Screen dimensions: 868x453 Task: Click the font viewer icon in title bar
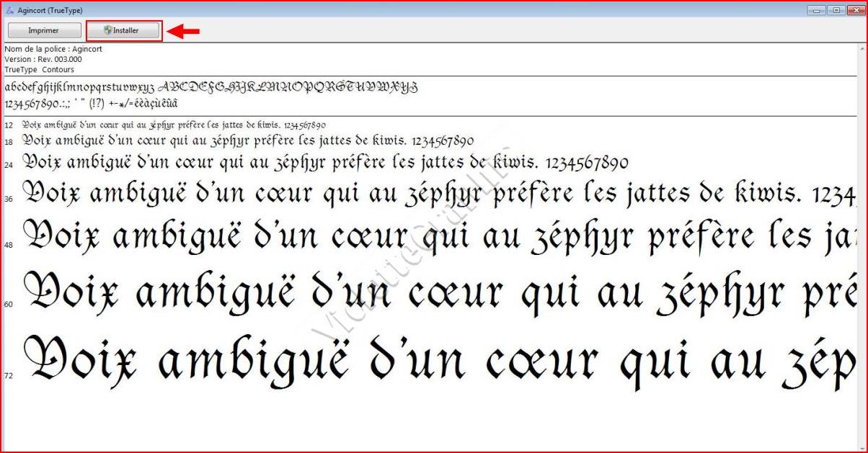pyautogui.click(x=9, y=10)
